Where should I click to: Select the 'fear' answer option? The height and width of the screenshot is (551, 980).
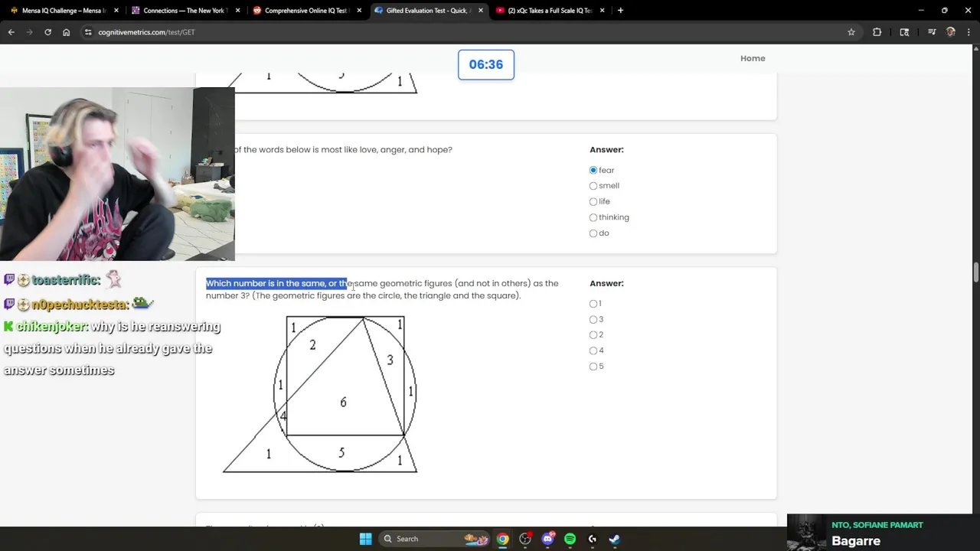(x=593, y=170)
